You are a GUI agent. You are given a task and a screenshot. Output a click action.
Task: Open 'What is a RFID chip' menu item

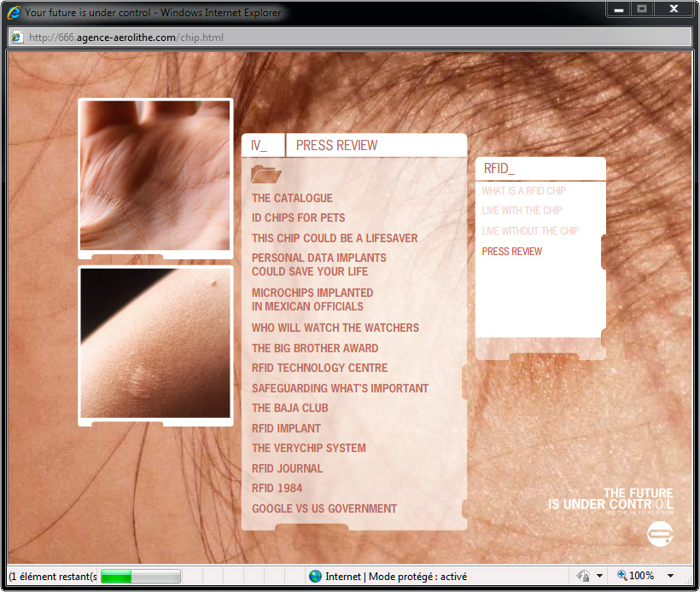523,191
